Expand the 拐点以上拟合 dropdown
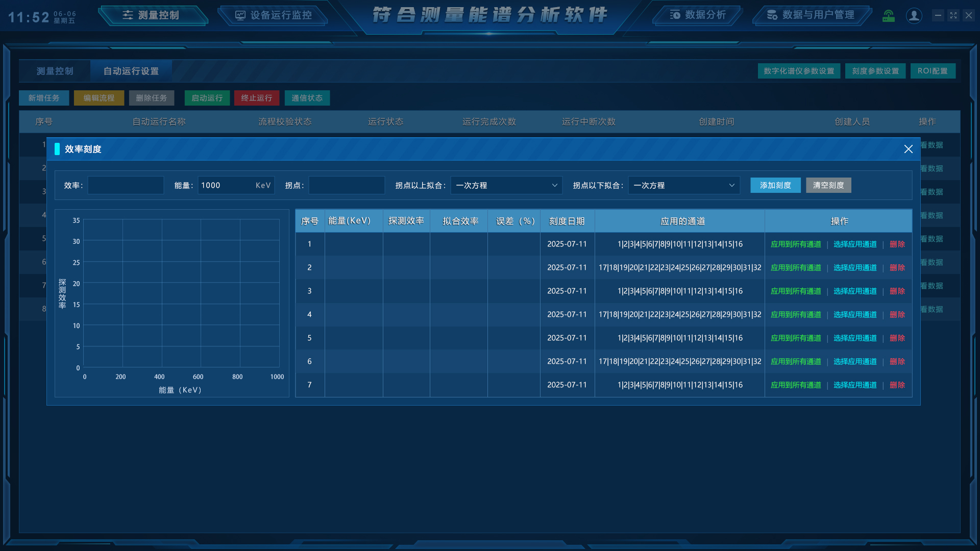The height and width of the screenshot is (551, 980). (x=506, y=185)
